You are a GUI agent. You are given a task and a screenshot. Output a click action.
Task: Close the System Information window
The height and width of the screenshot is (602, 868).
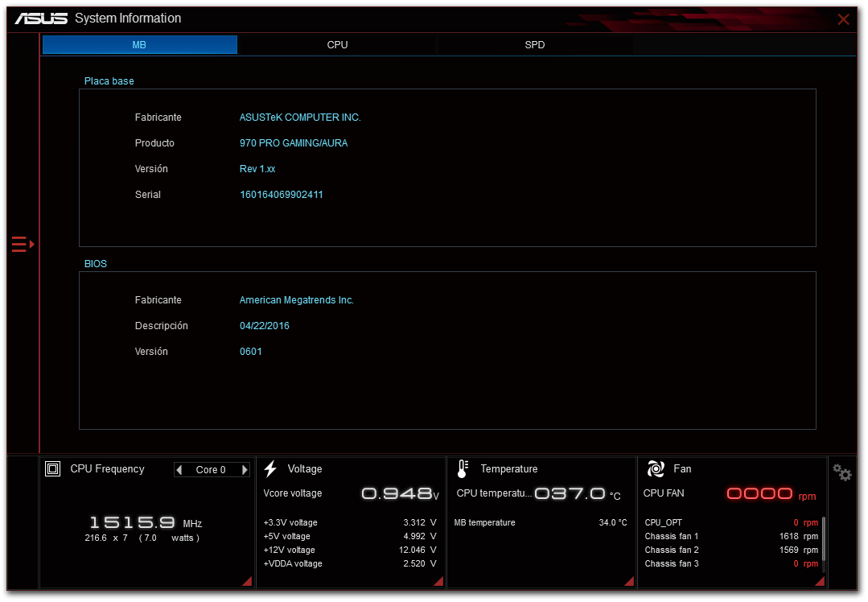pos(843,19)
